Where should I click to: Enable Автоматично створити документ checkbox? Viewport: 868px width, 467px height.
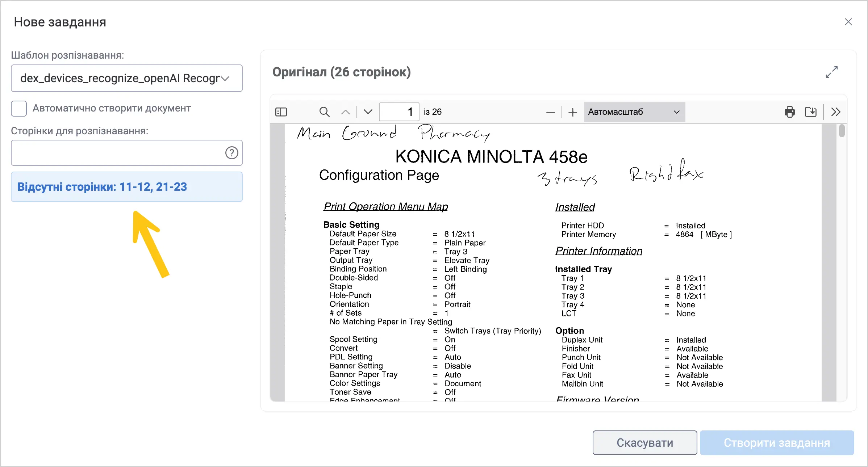19,109
